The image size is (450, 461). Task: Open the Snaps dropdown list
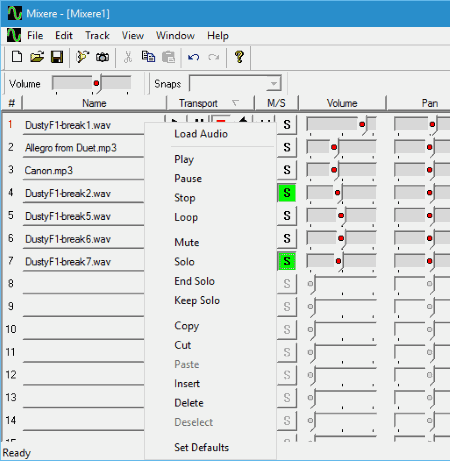coord(274,83)
